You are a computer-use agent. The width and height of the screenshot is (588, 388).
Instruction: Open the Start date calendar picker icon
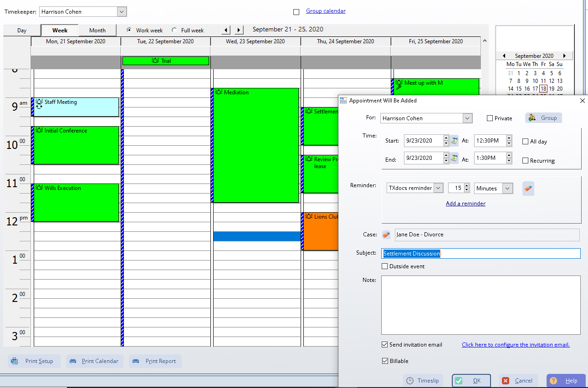tap(454, 140)
